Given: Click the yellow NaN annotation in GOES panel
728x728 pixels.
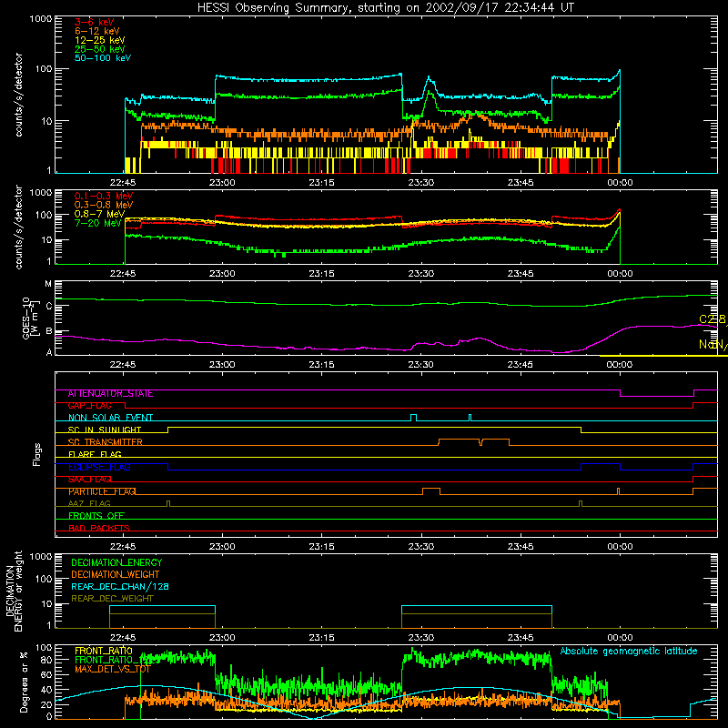Looking at the screenshot, I should (713, 345).
